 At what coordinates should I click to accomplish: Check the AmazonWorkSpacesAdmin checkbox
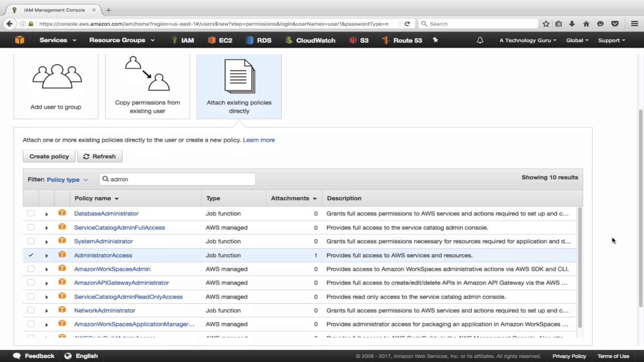(x=31, y=269)
